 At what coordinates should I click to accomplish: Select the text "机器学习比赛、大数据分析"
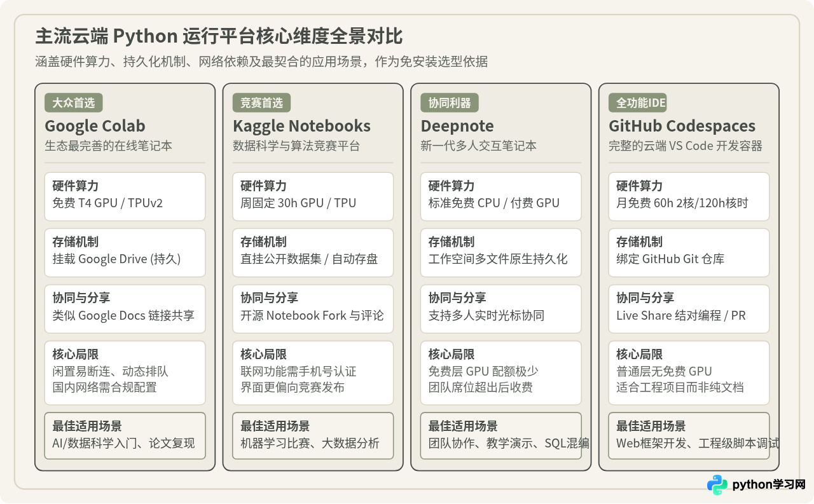pyautogui.click(x=310, y=444)
